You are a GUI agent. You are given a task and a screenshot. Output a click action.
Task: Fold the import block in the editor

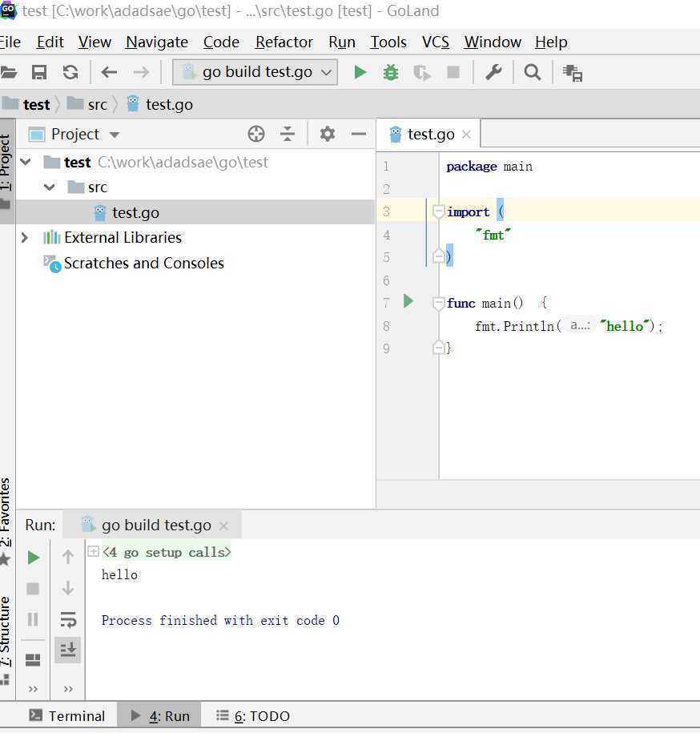(x=438, y=211)
